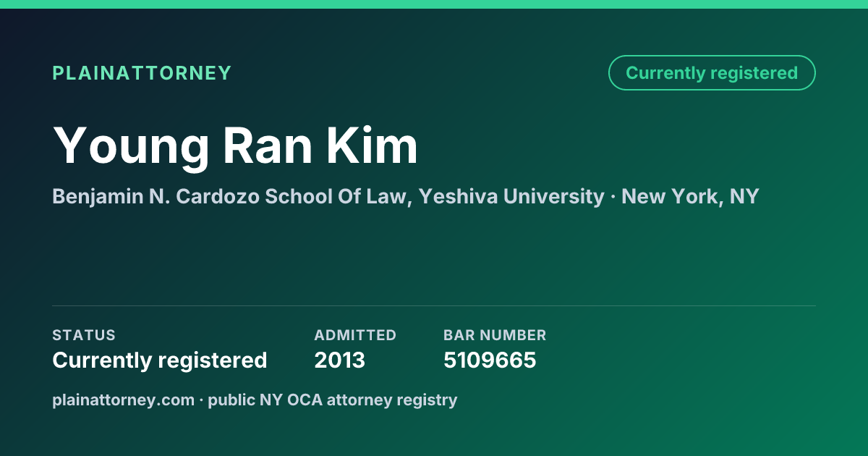868x456 pixels.
Task: Click the Currently registered status badge
Action: click(712, 72)
